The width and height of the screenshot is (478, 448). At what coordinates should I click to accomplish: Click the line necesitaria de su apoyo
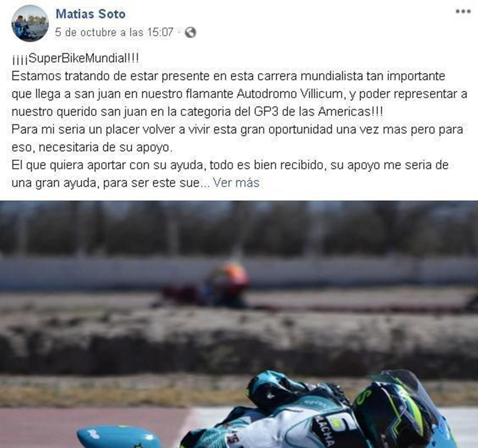(106, 147)
